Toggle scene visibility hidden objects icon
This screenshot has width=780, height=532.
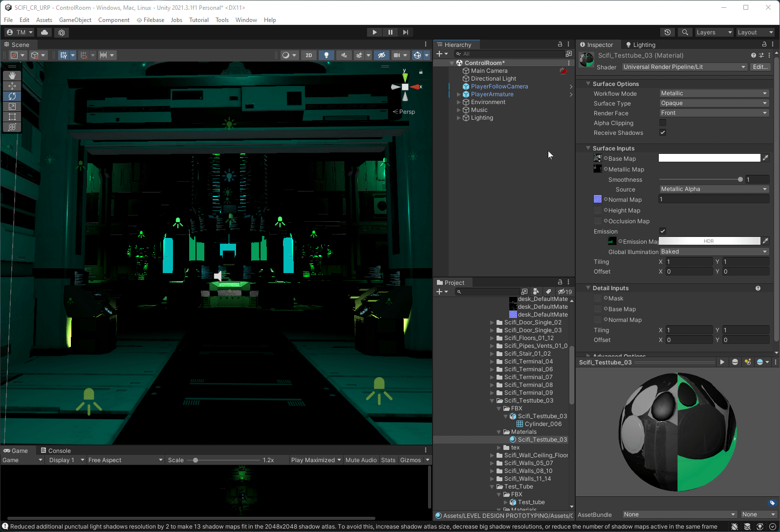click(x=382, y=55)
